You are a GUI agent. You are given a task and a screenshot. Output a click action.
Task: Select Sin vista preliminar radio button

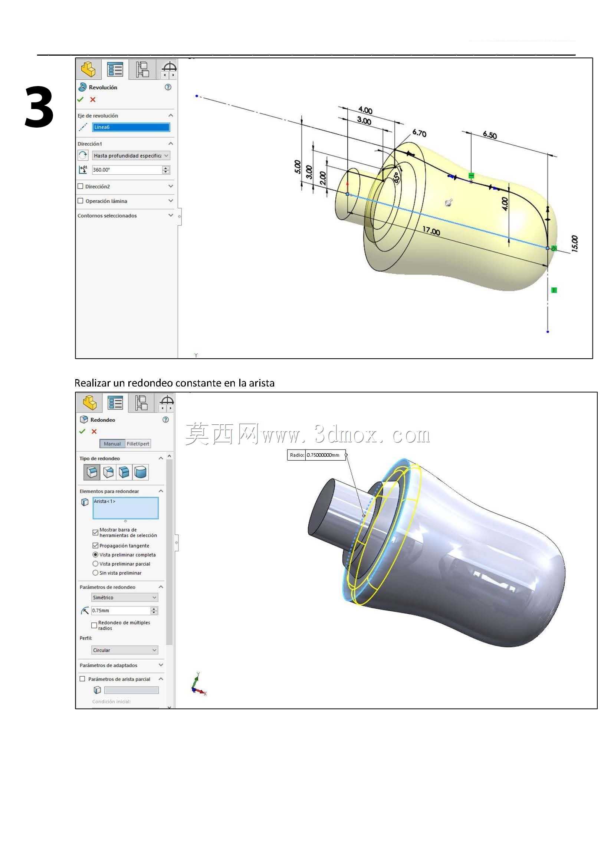[x=95, y=573]
